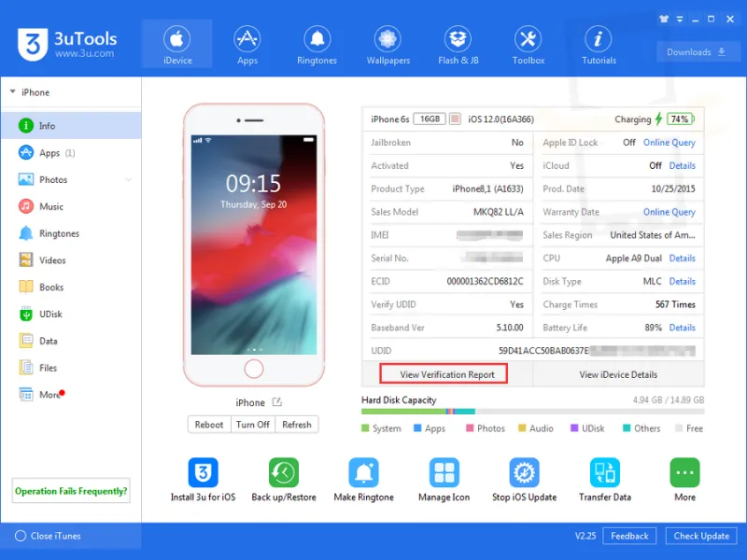747x560 pixels.
Task: Select Videos in the sidebar
Action: [x=71, y=260]
